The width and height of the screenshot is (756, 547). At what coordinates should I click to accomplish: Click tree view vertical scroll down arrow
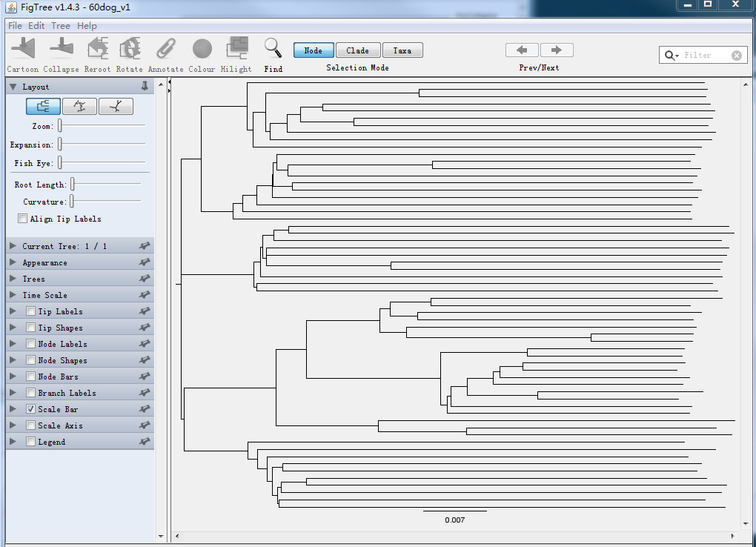[746, 524]
